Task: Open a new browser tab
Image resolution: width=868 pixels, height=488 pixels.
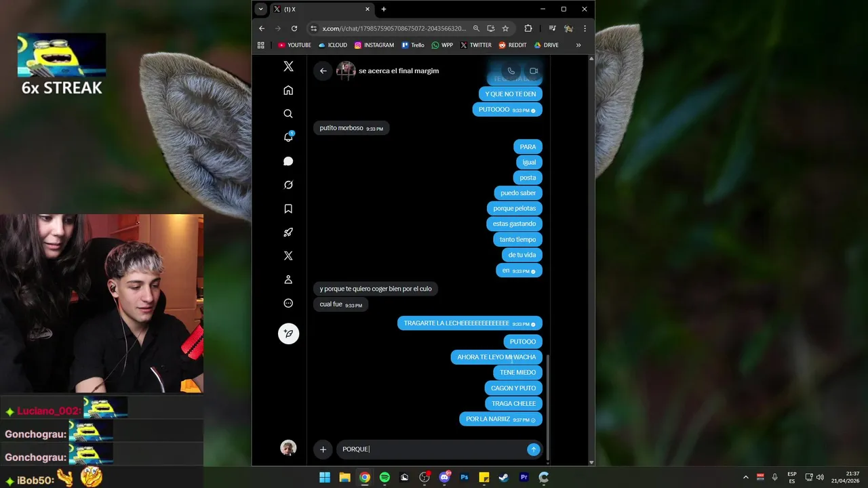Action: 384,9
